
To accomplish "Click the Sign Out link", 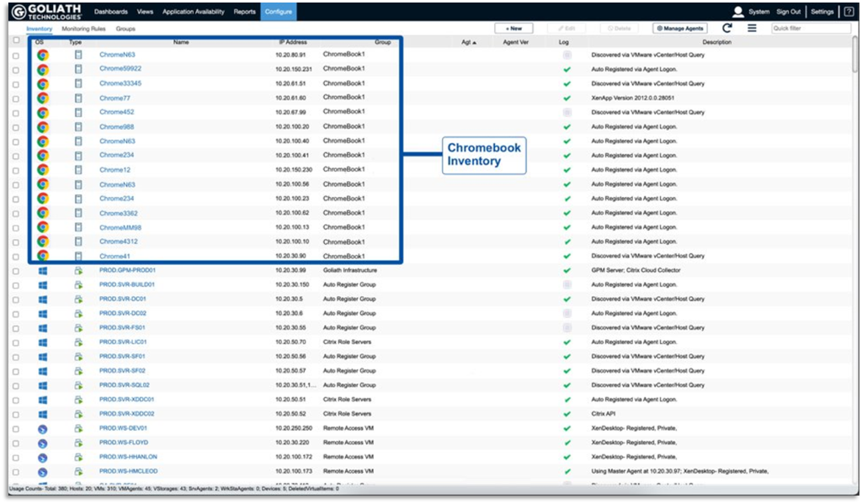I will pyautogui.click(x=788, y=12).
